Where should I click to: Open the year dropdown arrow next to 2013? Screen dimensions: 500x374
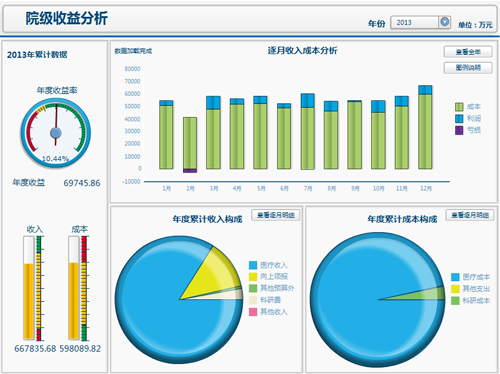pyautogui.click(x=445, y=22)
